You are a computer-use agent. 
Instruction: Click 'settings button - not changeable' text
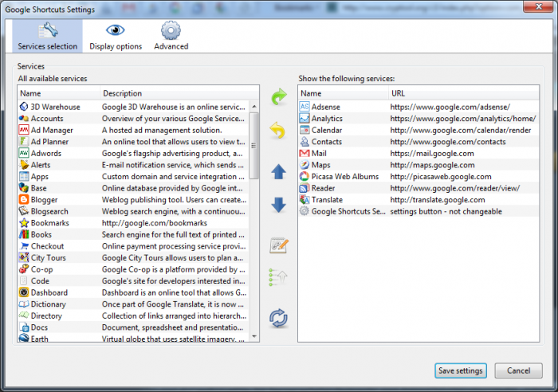tap(446, 212)
